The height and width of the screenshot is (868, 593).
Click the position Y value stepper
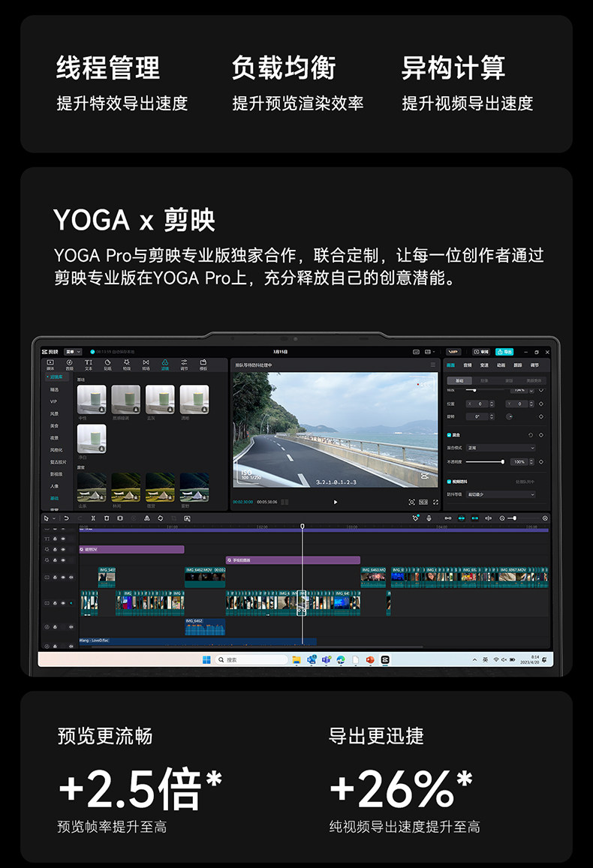tap(531, 404)
